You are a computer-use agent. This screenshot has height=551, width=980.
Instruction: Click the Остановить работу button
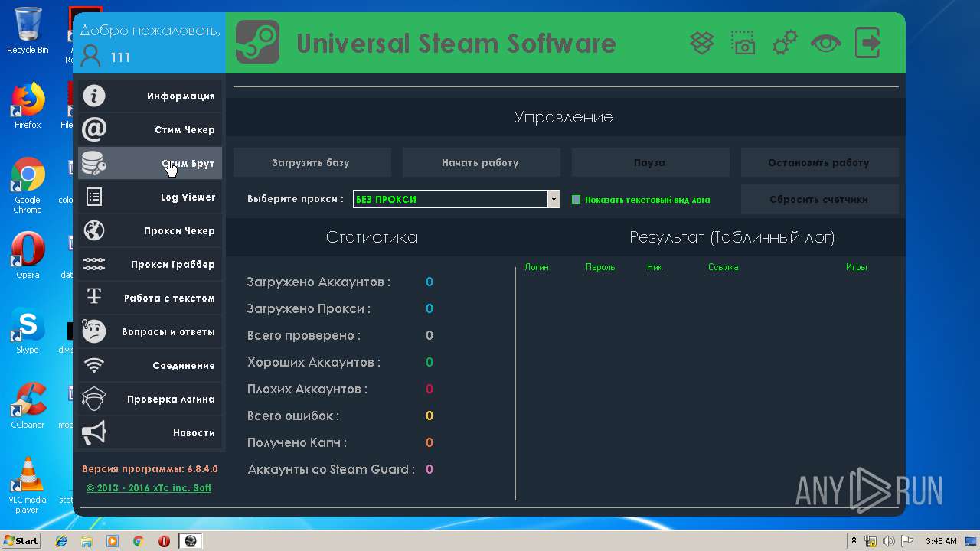(819, 162)
